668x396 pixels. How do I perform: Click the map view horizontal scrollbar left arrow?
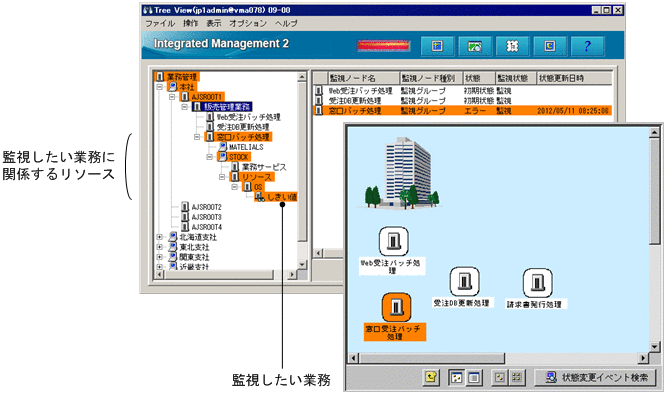click(x=354, y=358)
